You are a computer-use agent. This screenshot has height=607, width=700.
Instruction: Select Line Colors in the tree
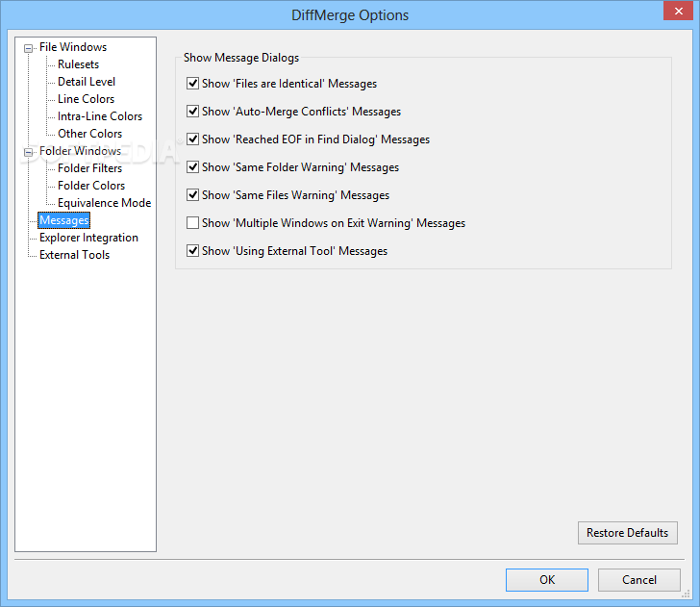(86, 99)
